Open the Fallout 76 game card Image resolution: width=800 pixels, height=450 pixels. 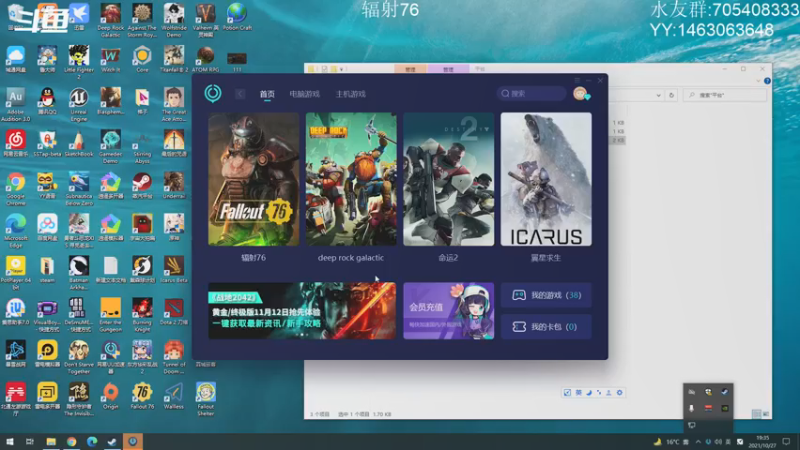[x=254, y=180]
